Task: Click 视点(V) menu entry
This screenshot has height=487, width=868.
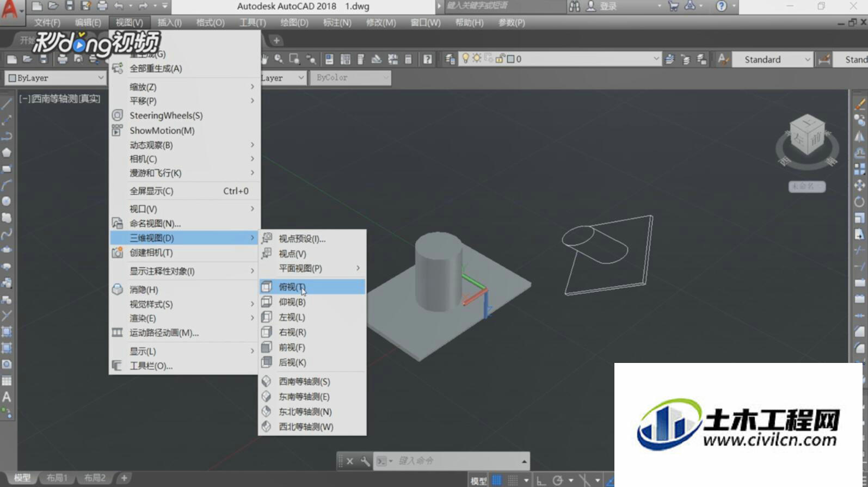Action: 312,254
